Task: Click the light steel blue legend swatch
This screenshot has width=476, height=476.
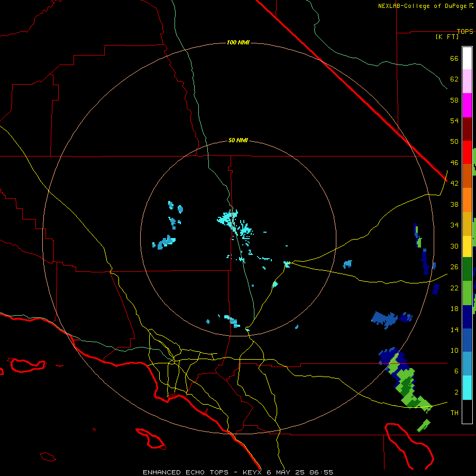Action: 467,364
